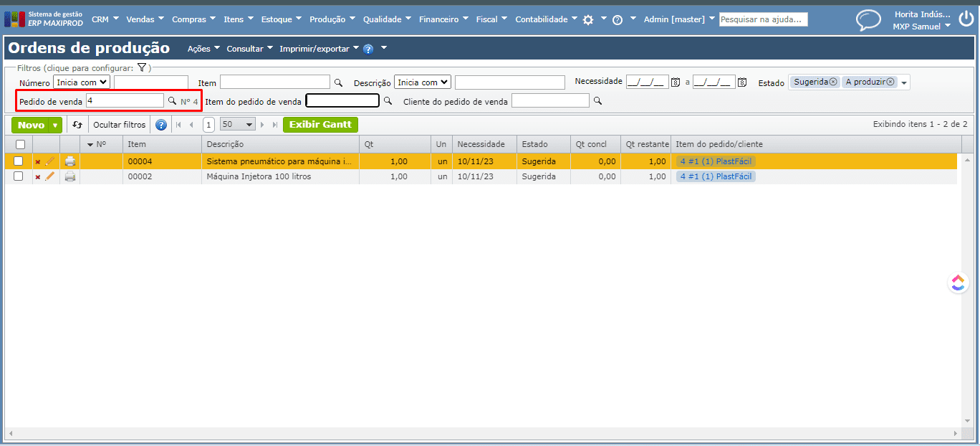Viewport: 980px width, 446px height.
Task: Open the first Necessidade calendar picker
Action: [x=675, y=82]
